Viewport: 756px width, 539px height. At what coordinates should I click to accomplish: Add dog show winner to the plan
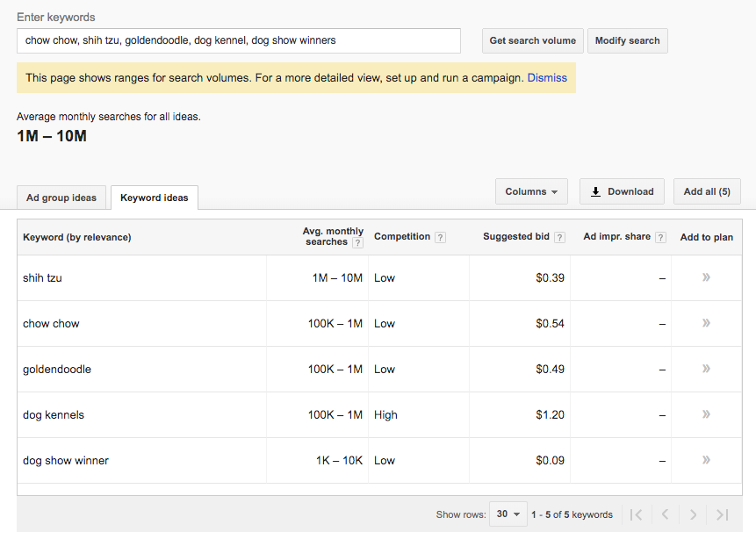tap(706, 460)
